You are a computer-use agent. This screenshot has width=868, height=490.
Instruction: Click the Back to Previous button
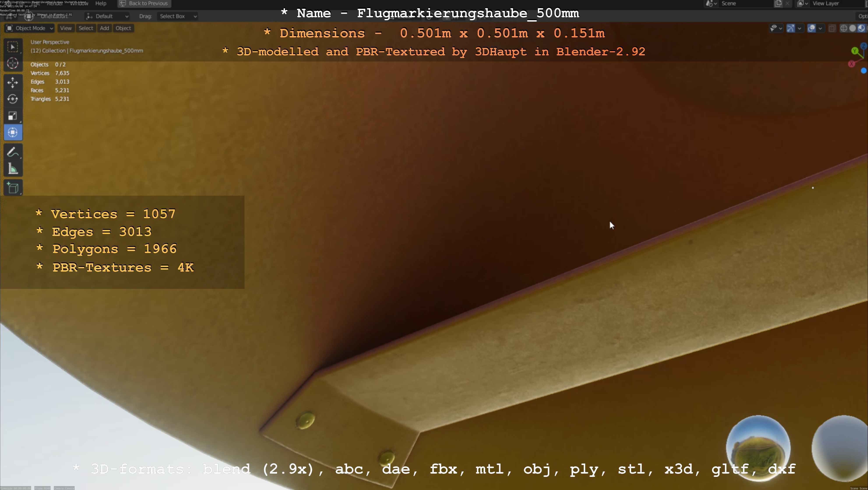[144, 3]
